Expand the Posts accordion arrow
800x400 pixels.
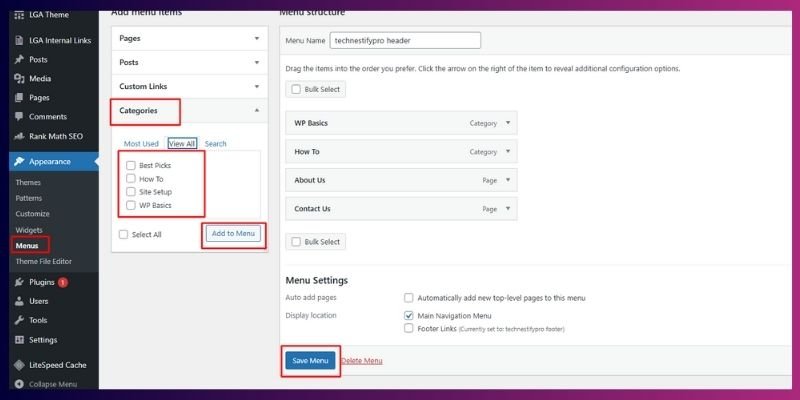pyautogui.click(x=257, y=62)
